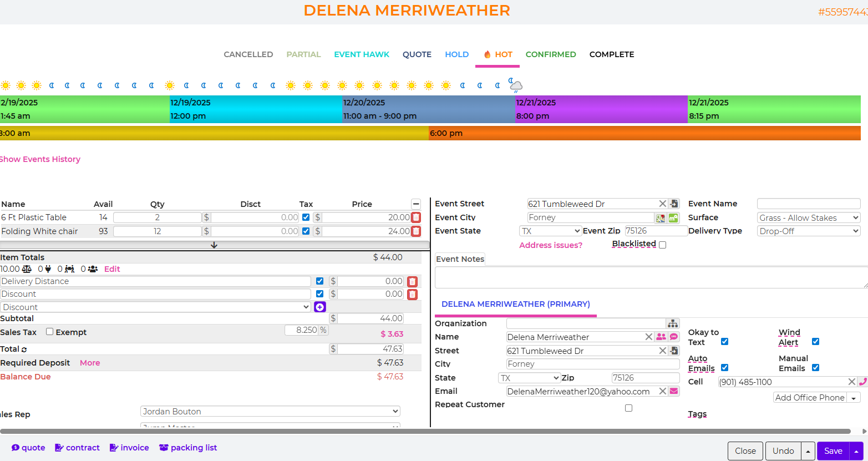
Task: Disable the Wind Alert checkbox
Action: (815, 341)
